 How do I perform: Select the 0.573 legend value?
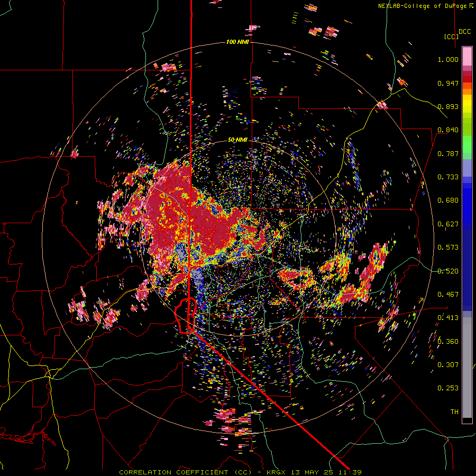(448, 248)
